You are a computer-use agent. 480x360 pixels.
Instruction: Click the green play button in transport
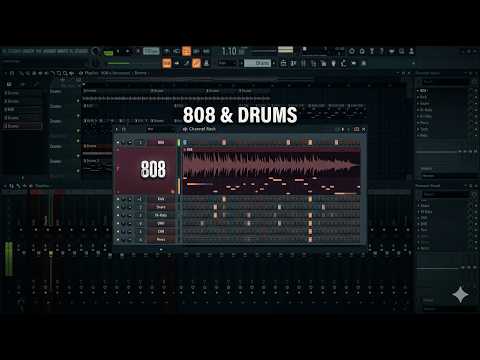(x=118, y=52)
